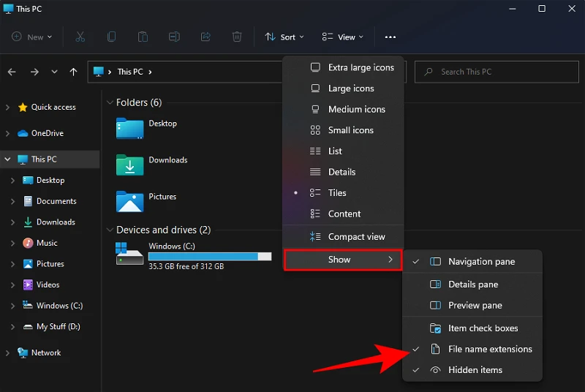
Task: Click the Cut scissors icon
Action: tap(80, 37)
